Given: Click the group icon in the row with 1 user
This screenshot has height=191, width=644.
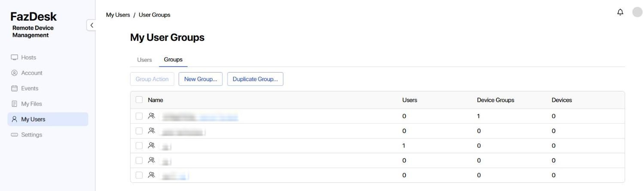Looking at the screenshot, I should coord(151,146).
